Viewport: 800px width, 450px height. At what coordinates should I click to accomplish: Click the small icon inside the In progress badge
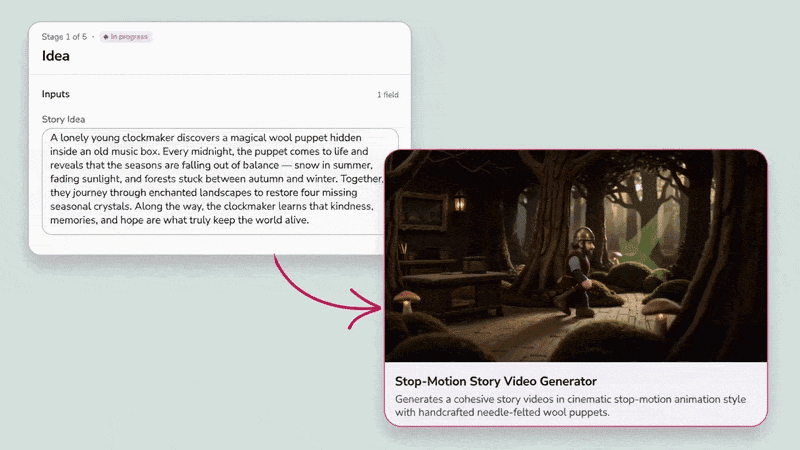[x=106, y=37]
